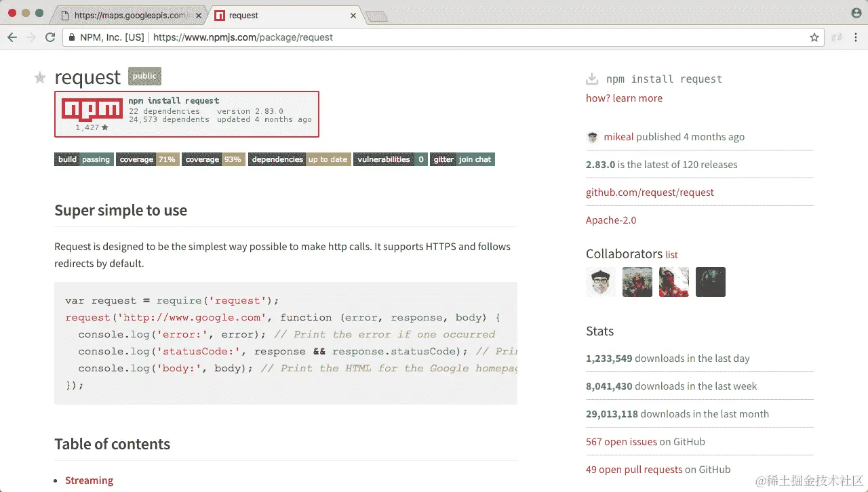Click the download icon beside npm install
868x492 pixels.
pyautogui.click(x=592, y=79)
